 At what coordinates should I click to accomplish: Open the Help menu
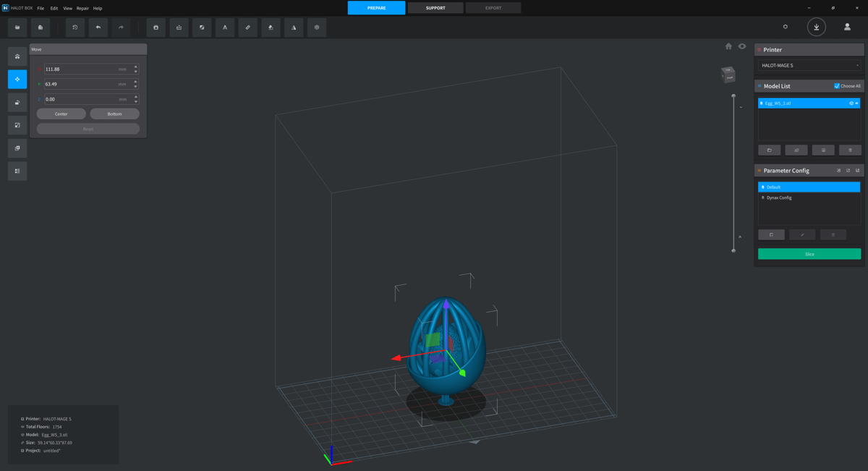point(98,9)
